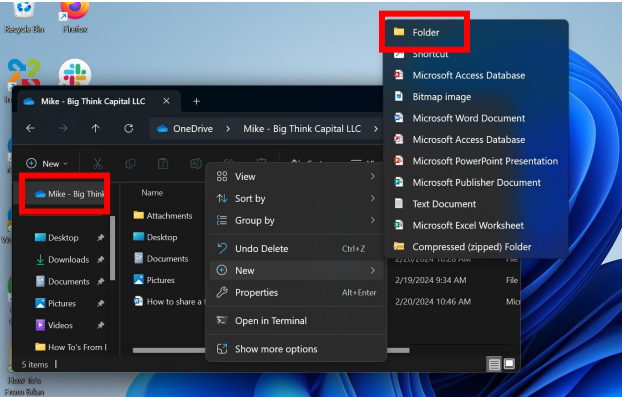Open the Sort by submenu
This screenshot has width=622, height=397.
point(296,198)
